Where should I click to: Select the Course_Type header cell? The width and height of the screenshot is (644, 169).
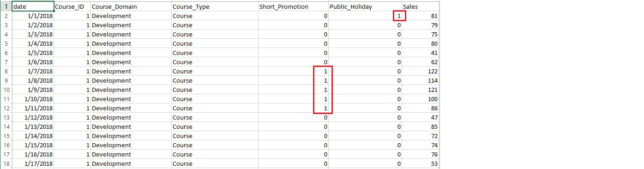coord(214,7)
